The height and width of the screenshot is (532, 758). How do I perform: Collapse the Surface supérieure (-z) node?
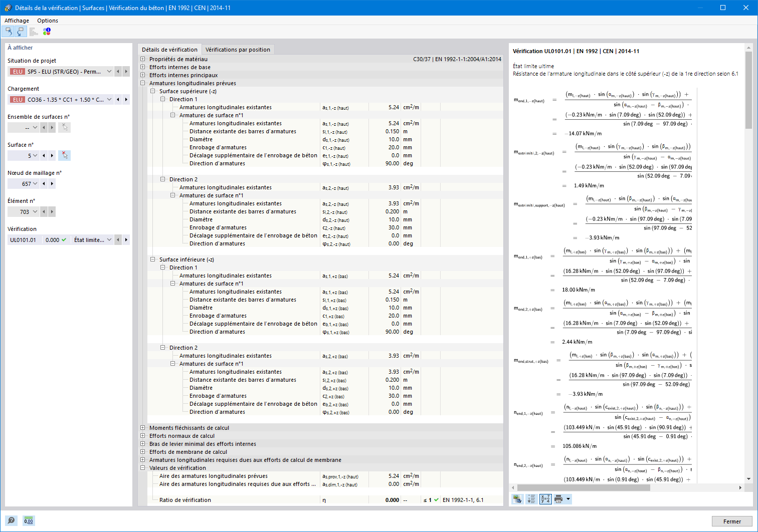pos(153,91)
